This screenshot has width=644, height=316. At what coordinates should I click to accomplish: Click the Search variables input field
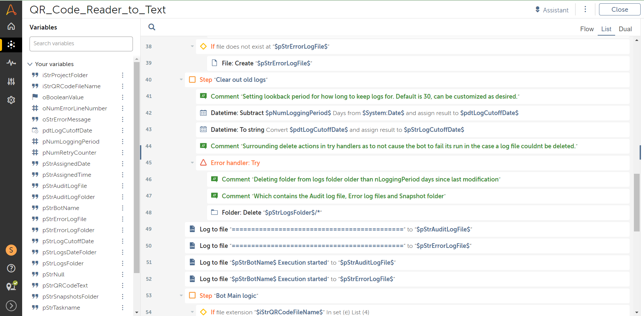coord(81,44)
